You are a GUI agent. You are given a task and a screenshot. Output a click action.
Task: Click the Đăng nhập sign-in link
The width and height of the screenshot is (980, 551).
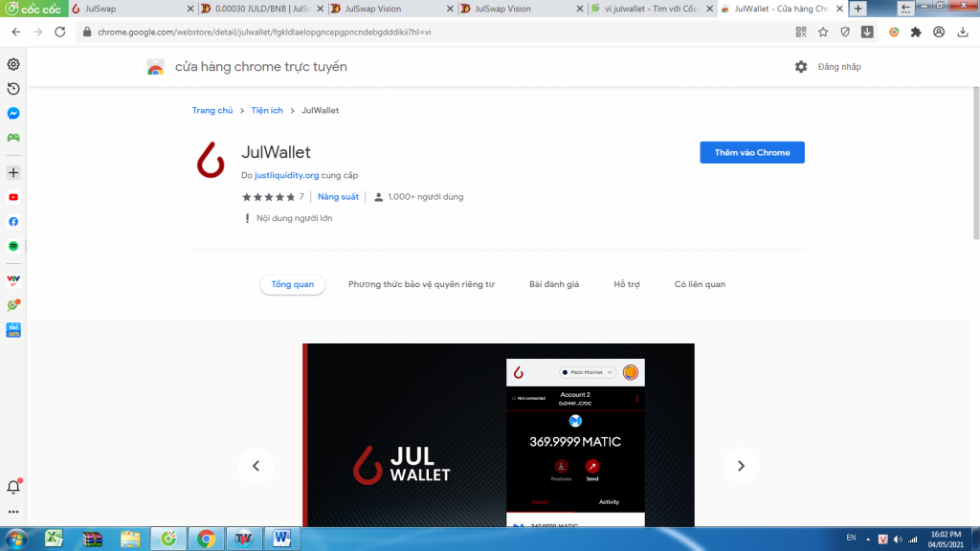(839, 67)
